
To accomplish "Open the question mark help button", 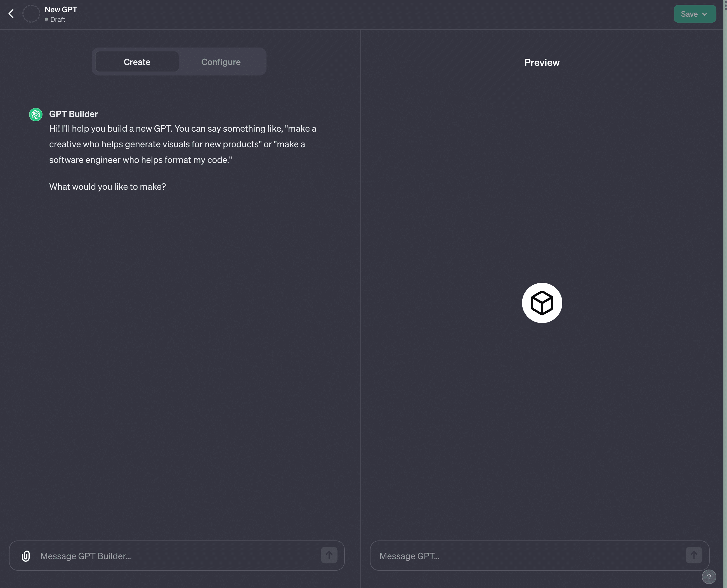I will 709,577.
